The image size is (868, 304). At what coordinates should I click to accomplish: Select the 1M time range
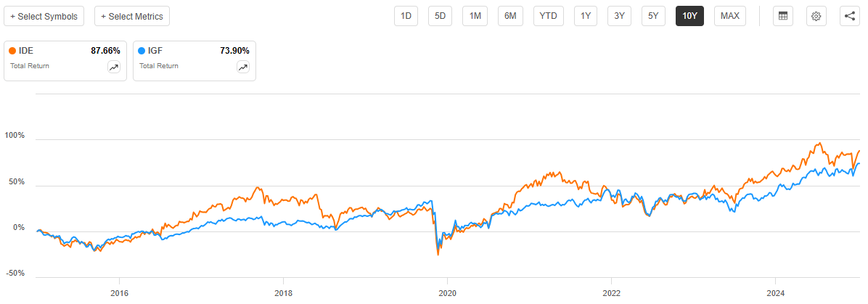tap(475, 16)
